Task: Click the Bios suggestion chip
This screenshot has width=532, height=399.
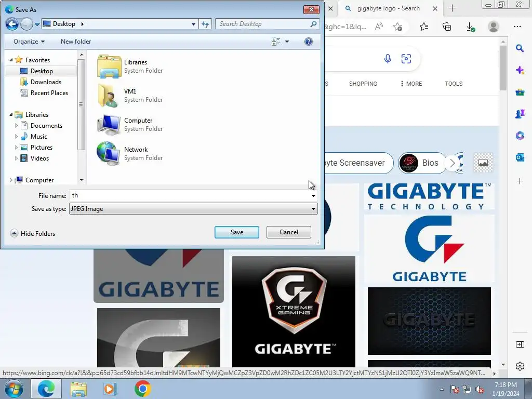Action: (x=422, y=163)
